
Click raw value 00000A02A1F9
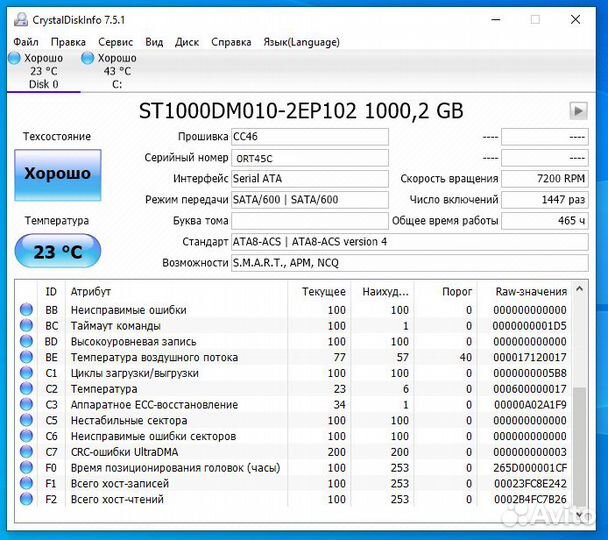click(x=530, y=405)
